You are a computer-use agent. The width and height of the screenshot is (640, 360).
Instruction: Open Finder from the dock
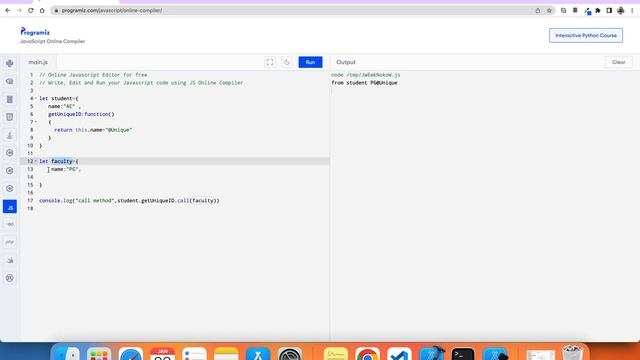(x=67, y=353)
